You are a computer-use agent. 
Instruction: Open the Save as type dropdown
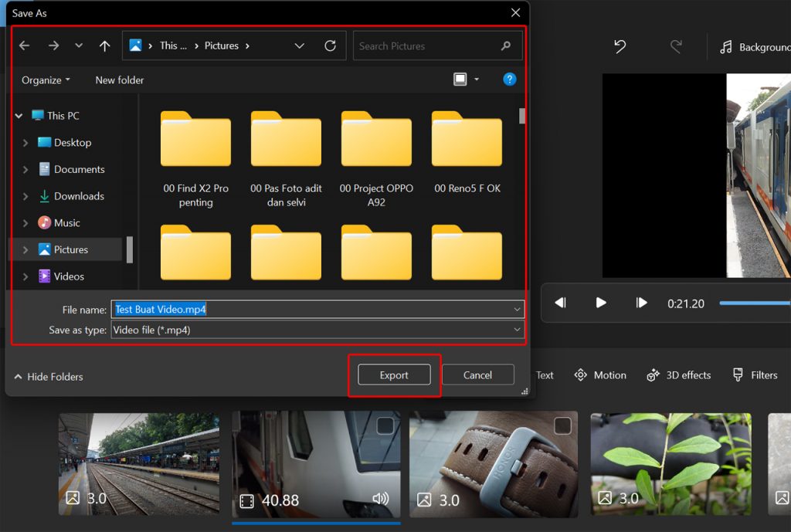tap(519, 330)
